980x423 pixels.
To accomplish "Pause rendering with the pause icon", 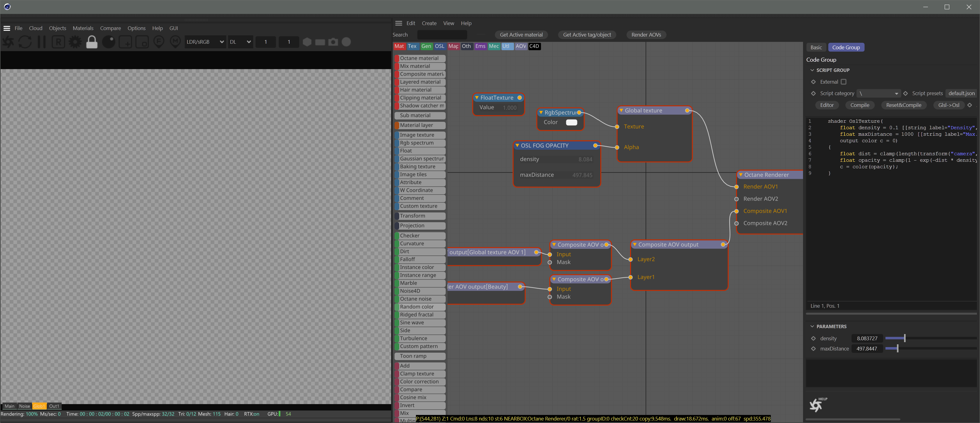I will 42,42.
